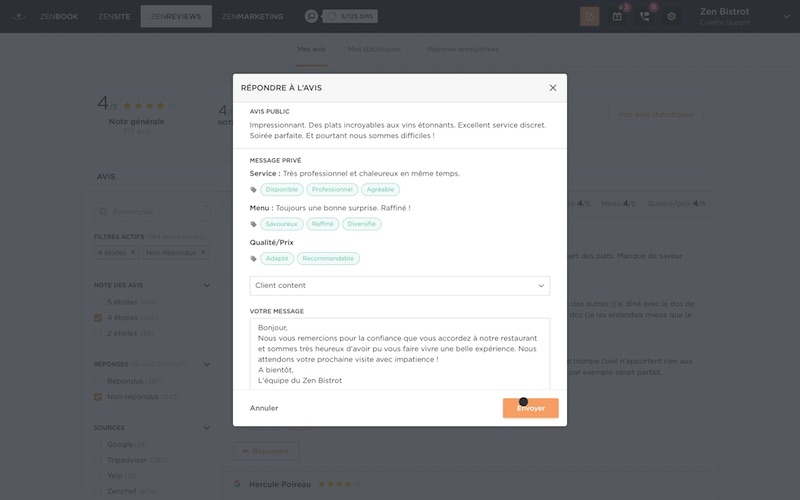Click Annuler to cancel the reply
The width and height of the screenshot is (800, 500).
(264, 408)
